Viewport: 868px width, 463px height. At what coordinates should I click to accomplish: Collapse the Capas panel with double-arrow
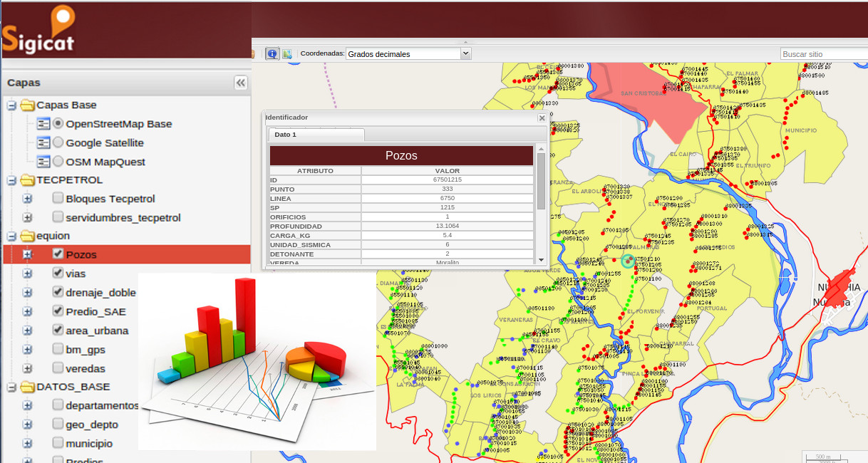coord(241,83)
